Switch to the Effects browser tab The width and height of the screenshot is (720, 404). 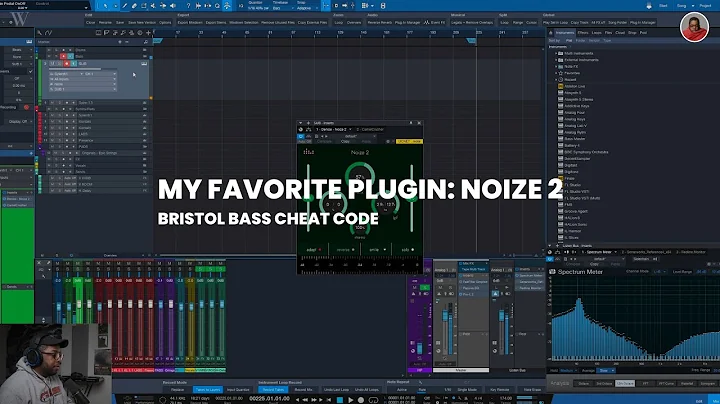[x=583, y=33]
